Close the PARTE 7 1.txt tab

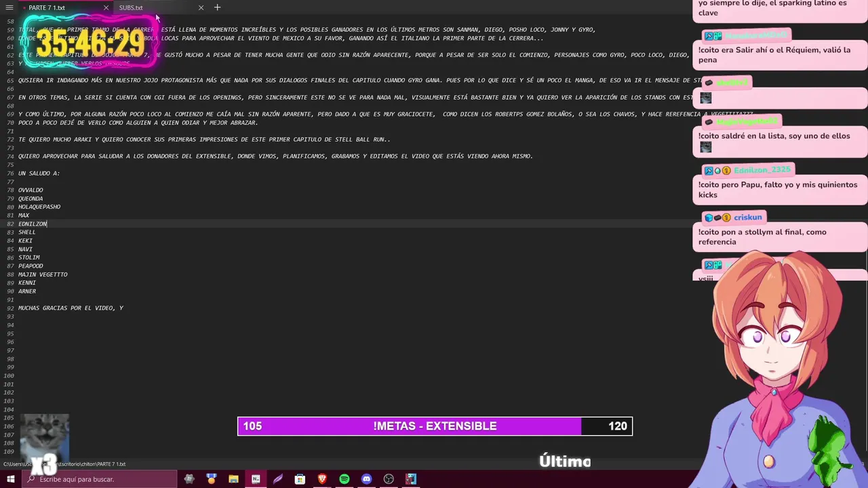click(x=106, y=7)
